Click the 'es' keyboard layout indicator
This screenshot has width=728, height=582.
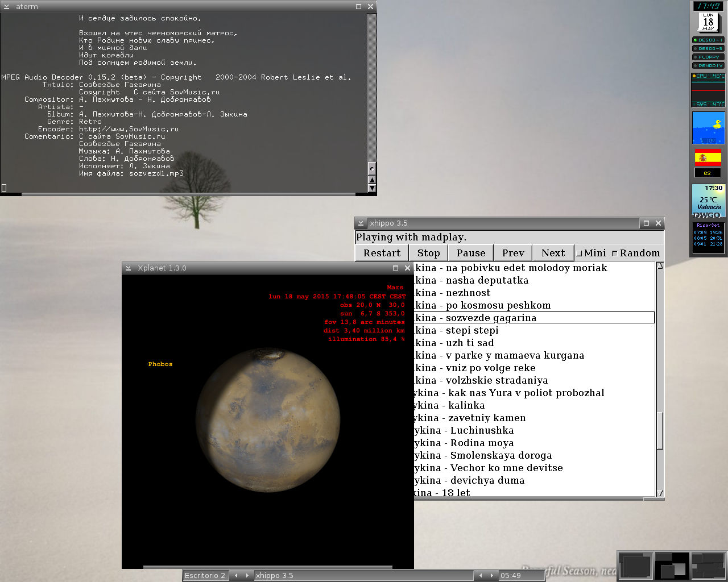click(x=708, y=173)
